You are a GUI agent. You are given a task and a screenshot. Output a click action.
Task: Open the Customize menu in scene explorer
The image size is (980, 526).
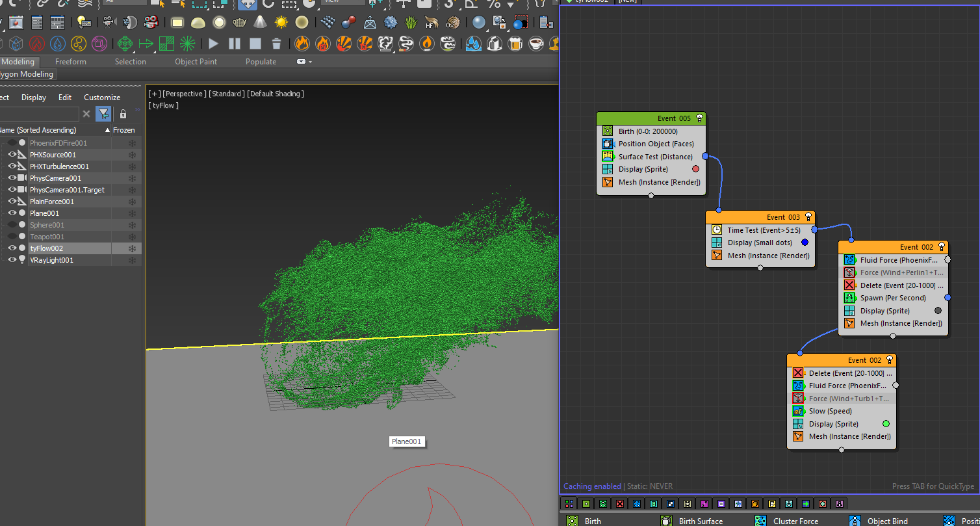click(102, 98)
